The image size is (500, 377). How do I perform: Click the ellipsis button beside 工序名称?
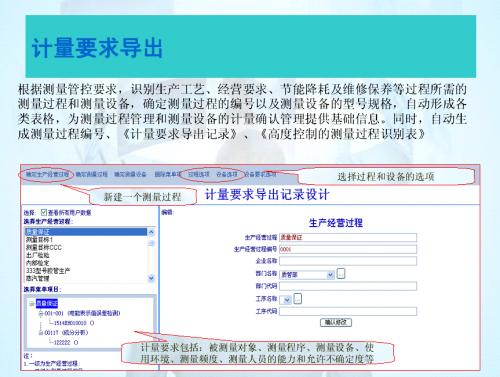click(298, 299)
